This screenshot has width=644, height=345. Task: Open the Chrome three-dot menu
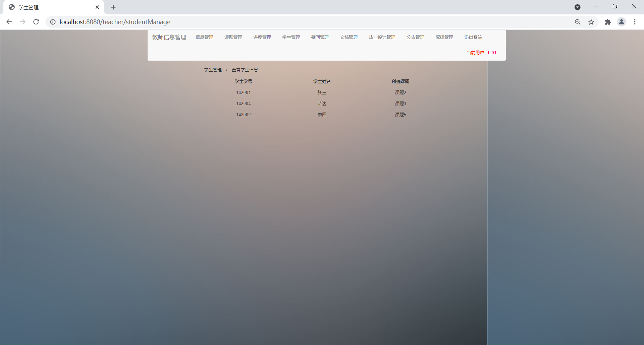click(635, 22)
